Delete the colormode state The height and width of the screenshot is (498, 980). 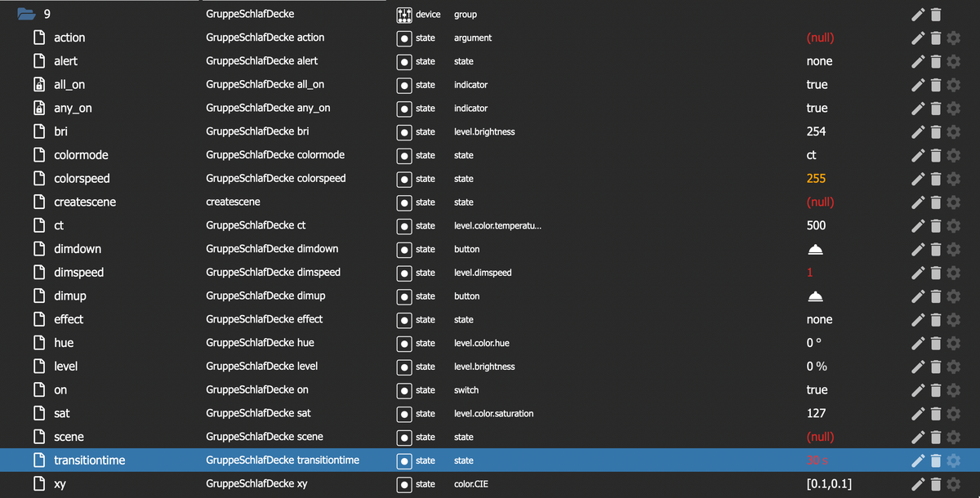pyautogui.click(x=936, y=155)
